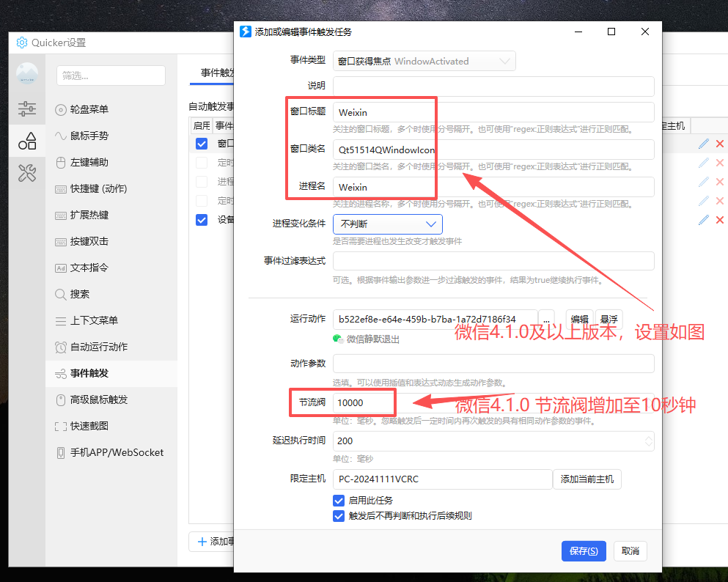
Task: Toggle the enabled checkbox of 设备 row
Action: 202,219
